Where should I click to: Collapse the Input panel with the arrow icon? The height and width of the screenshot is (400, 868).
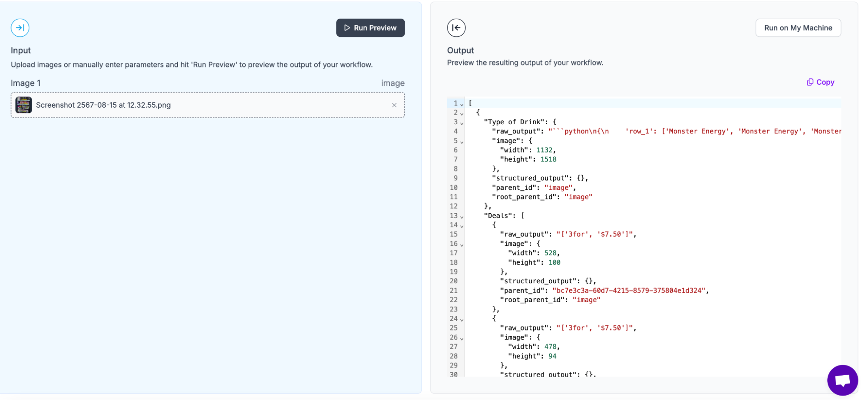tap(20, 28)
